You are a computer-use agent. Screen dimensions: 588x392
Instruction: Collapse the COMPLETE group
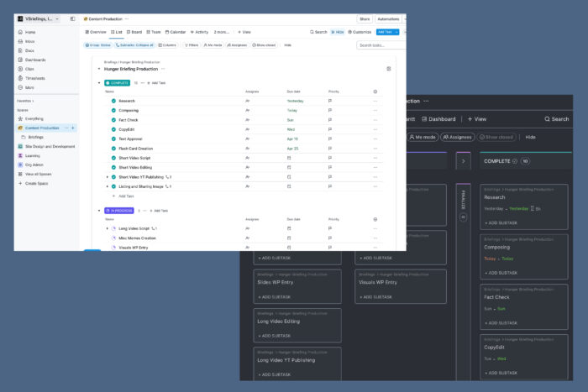click(99, 83)
